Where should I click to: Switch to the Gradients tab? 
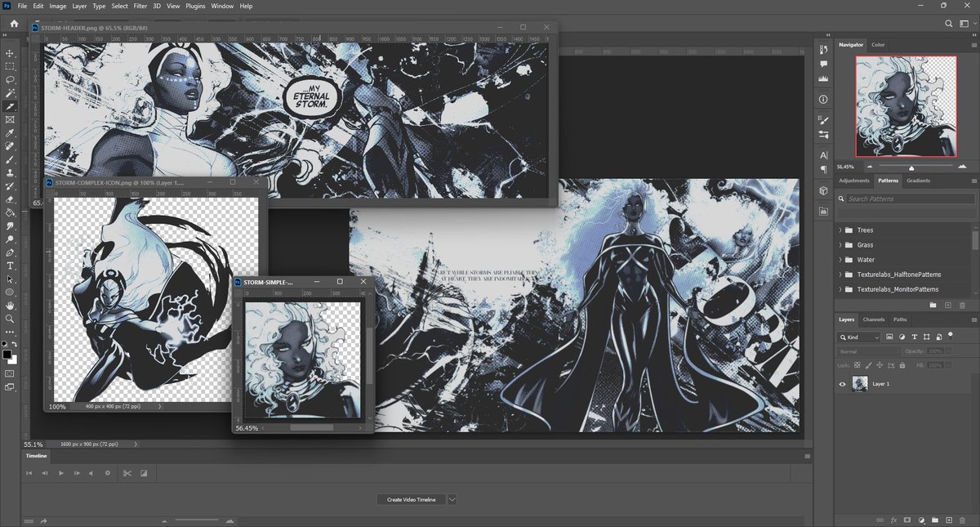[x=919, y=181]
